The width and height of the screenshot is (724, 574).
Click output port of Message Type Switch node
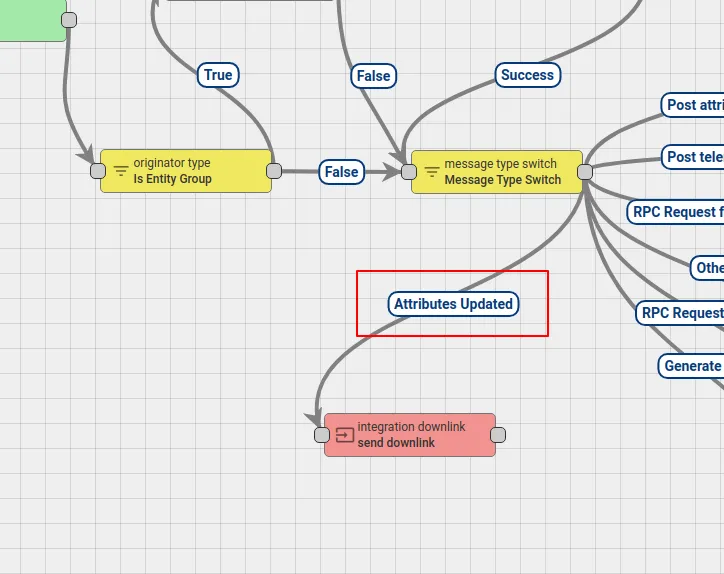[585, 172]
